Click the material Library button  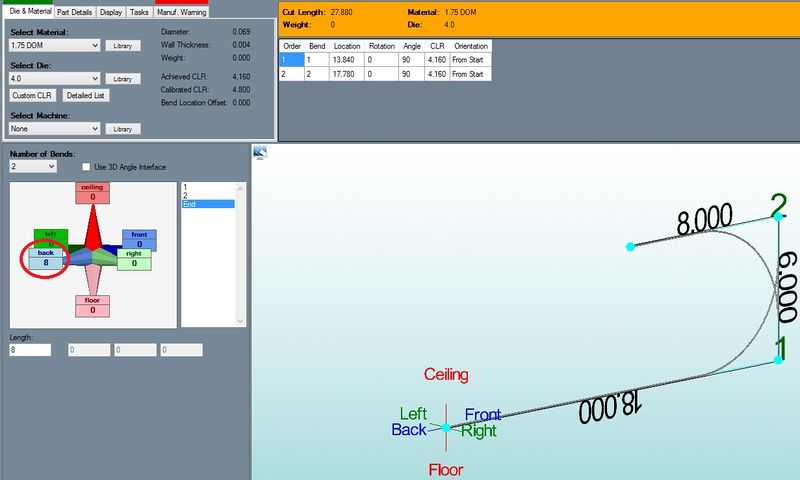(x=122, y=45)
